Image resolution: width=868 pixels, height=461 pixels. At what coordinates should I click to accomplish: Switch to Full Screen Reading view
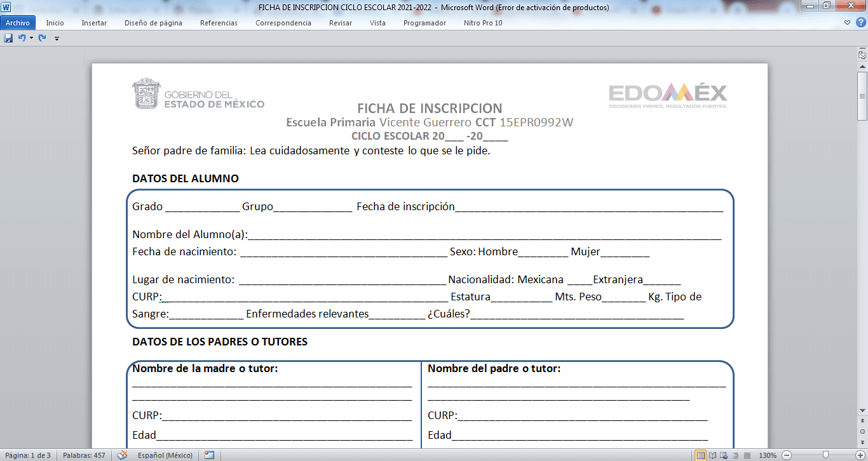pyautogui.click(x=712, y=455)
